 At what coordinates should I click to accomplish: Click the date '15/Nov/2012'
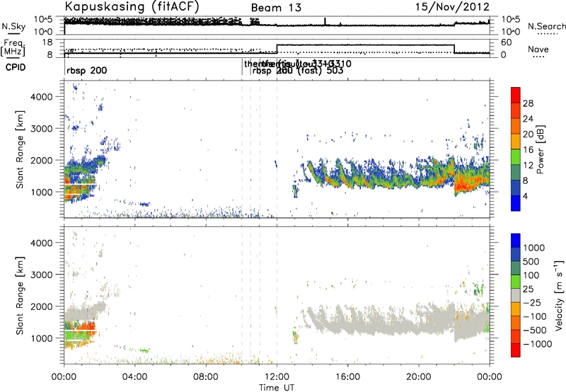coord(452,7)
